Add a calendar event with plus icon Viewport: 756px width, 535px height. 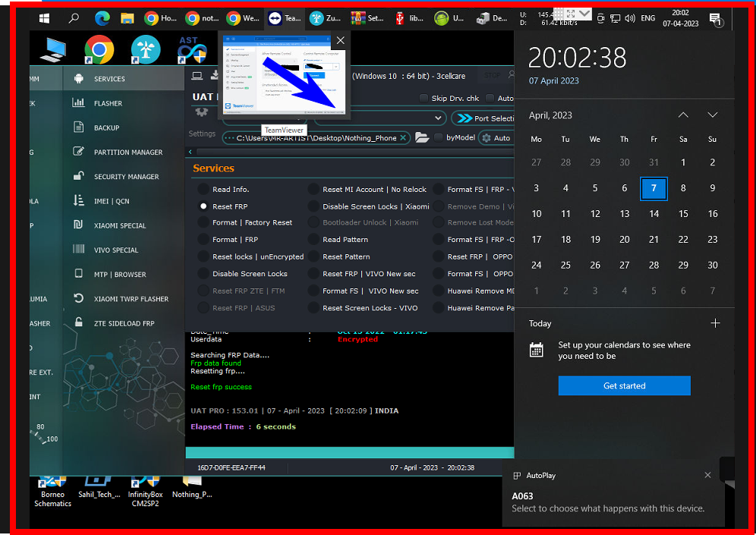tap(715, 323)
